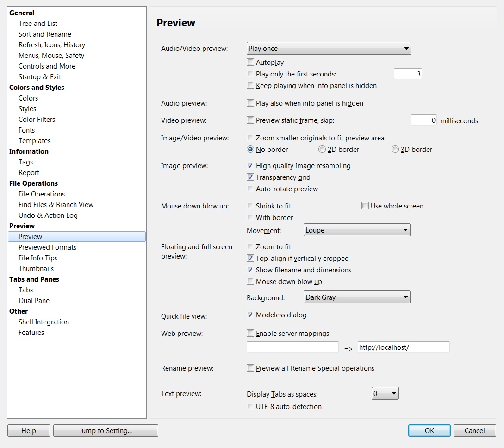Open Shell Integration settings
Screen dimensions: 504x448
click(44, 322)
